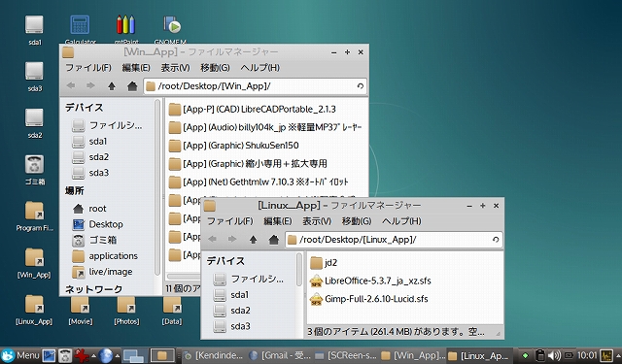Open the Galculator desktop icon

80,25
